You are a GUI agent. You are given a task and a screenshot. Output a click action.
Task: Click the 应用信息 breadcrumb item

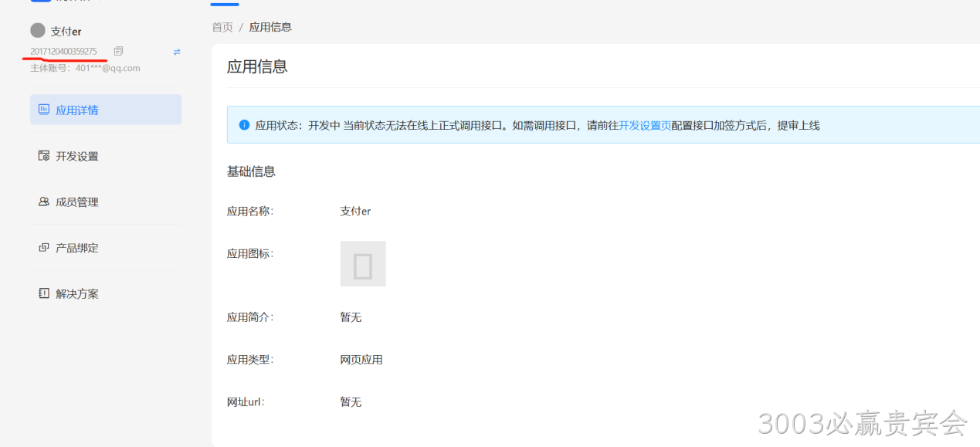(270, 27)
